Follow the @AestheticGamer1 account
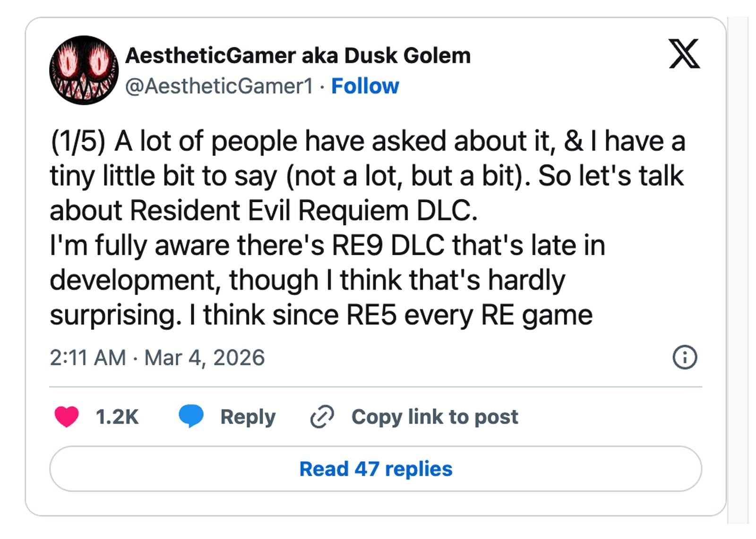The image size is (756, 539). pyautogui.click(x=365, y=86)
